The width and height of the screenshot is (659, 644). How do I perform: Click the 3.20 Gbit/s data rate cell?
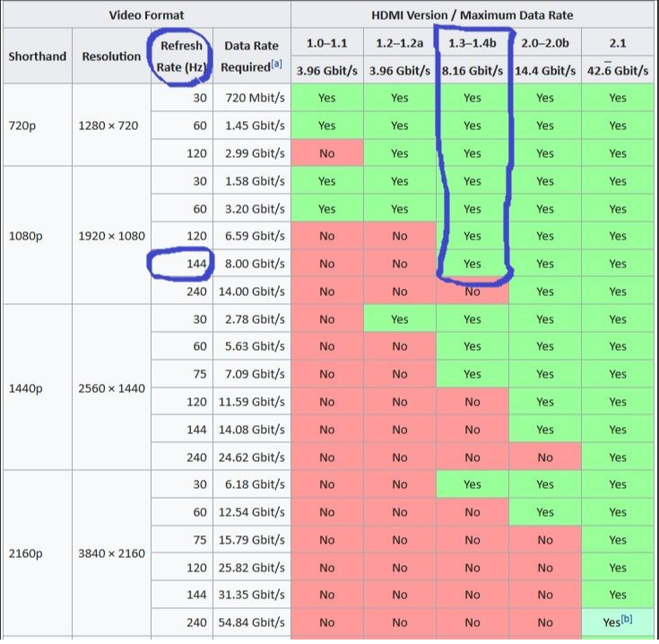click(x=252, y=208)
